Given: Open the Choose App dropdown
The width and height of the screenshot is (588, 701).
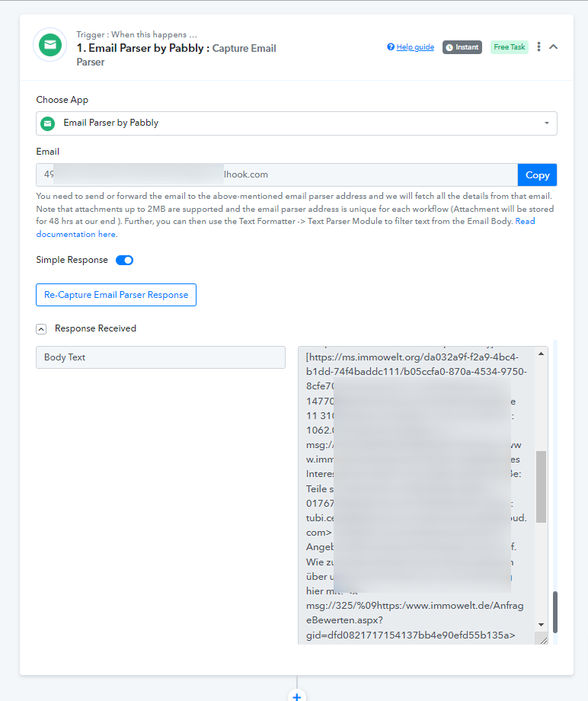Looking at the screenshot, I should click(x=297, y=123).
